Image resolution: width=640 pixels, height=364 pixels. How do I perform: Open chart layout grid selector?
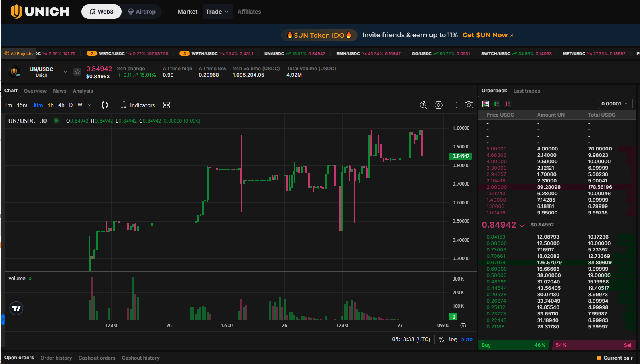click(x=167, y=105)
